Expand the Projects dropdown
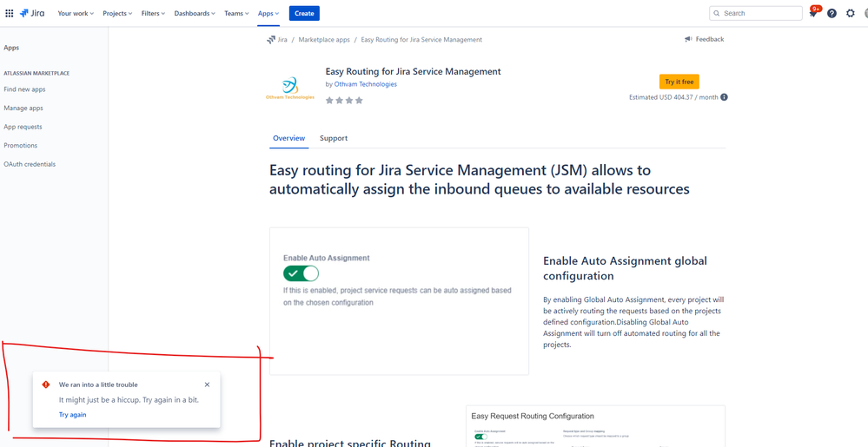 tap(117, 13)
